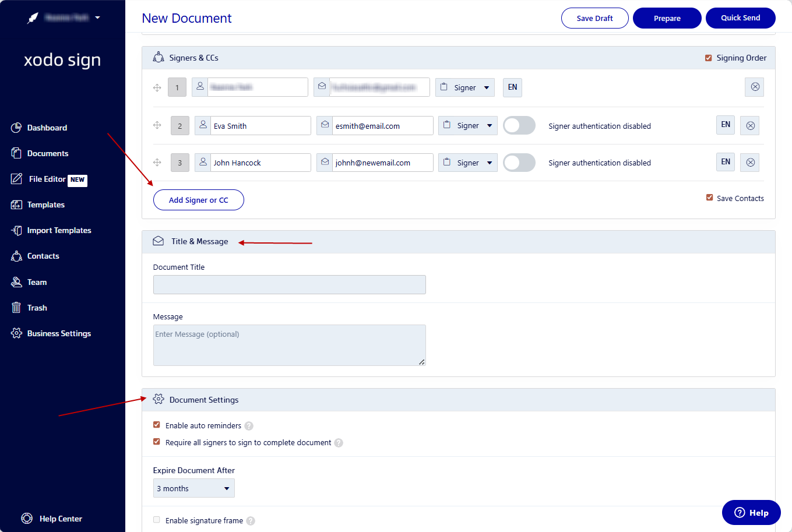Image resolution: width=792 pixels, height=532 pixels.
Task: Go to the Contacts page
Action: coord(43,256)
